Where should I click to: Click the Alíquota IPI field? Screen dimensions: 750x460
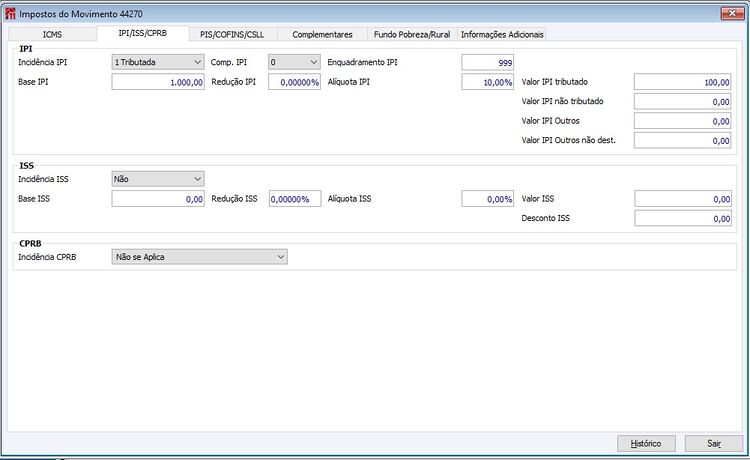click(x=487, y=82)
